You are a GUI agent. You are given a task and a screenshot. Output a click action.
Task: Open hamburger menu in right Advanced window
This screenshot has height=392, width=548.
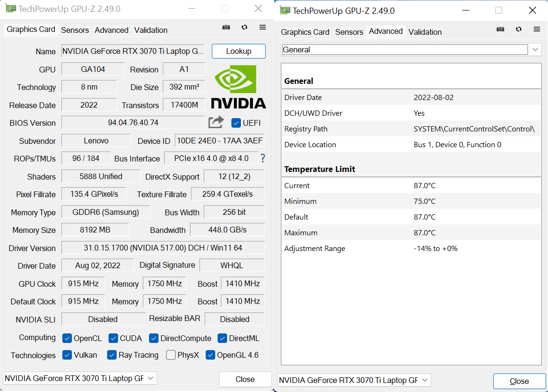pyautogui.click(x=537, y=30)
